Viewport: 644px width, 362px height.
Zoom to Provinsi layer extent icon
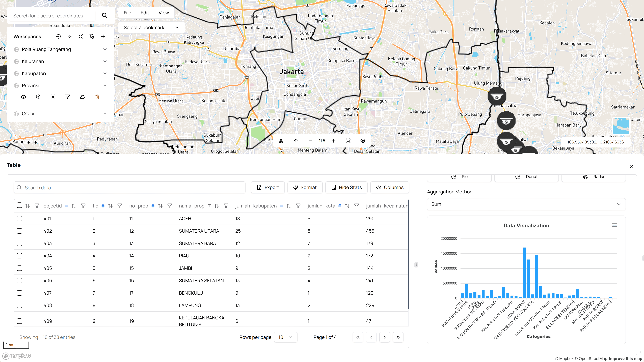coord(53,97)
